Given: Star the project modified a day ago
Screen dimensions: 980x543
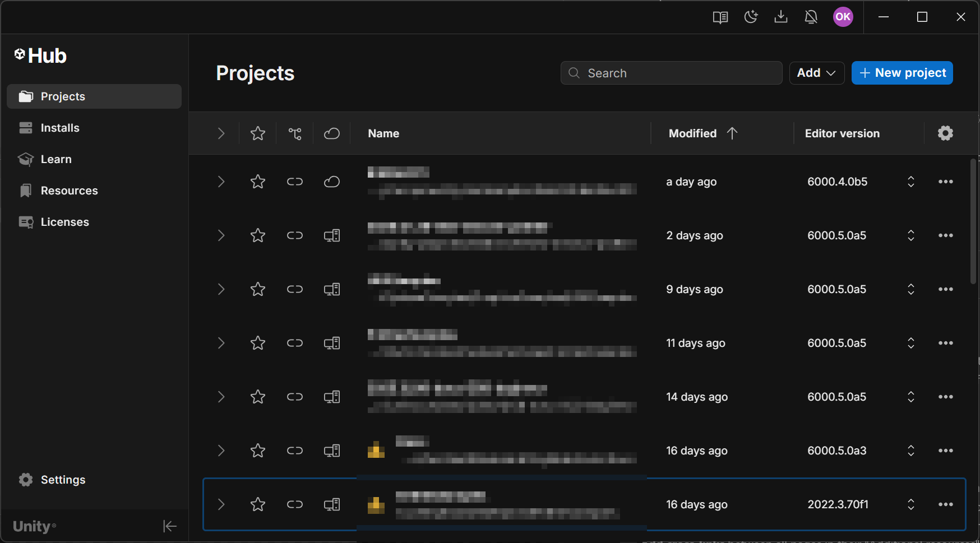Looking at the screenshot, I should [x=258, y=182].
